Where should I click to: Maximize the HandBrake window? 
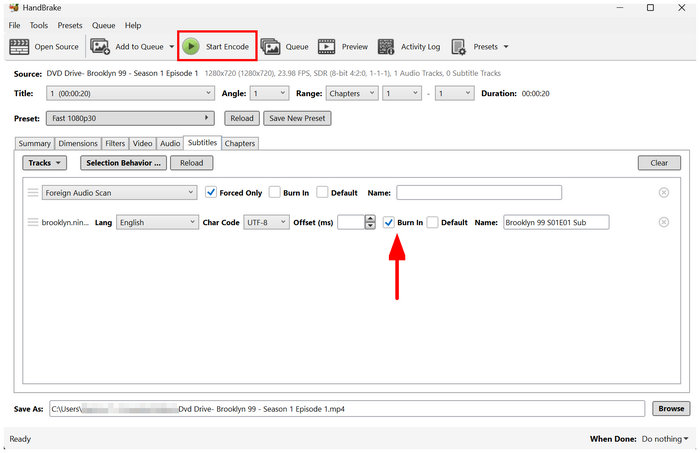pyautogui.click(x=650, y=8)
